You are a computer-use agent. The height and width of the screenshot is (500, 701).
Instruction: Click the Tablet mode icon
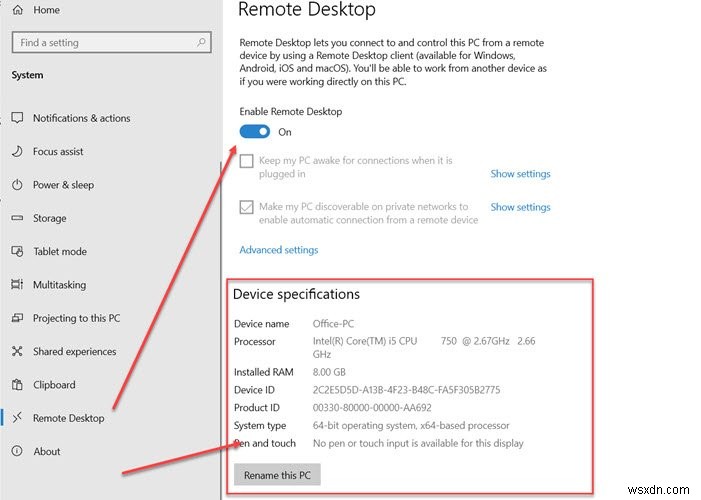pyautogui.click(x=17, y=251)
